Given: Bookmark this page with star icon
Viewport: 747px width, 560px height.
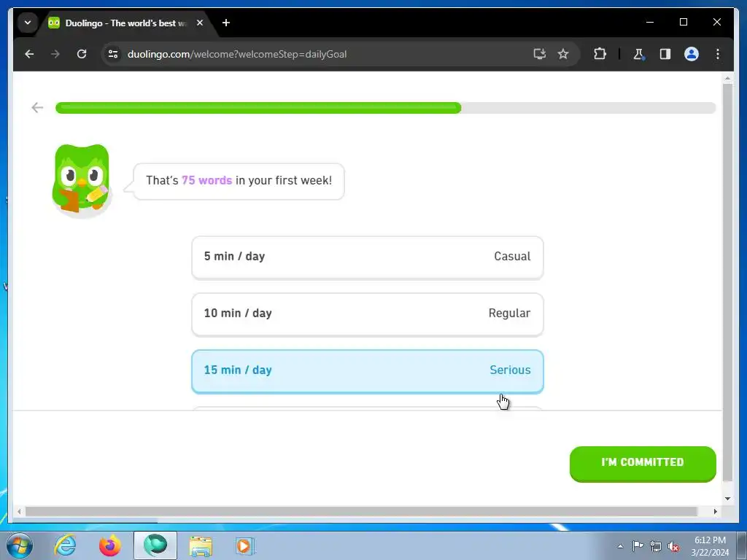Looking at the screenshot, I should 563,54.
